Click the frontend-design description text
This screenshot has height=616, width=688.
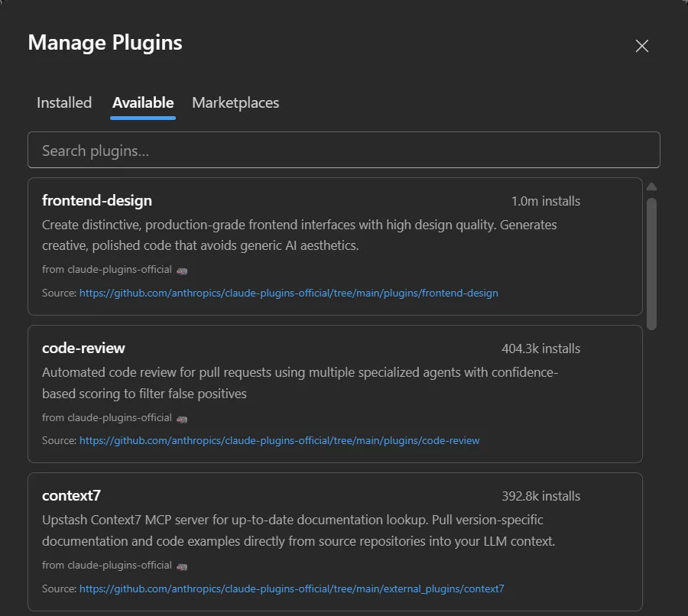pos(299,235)
